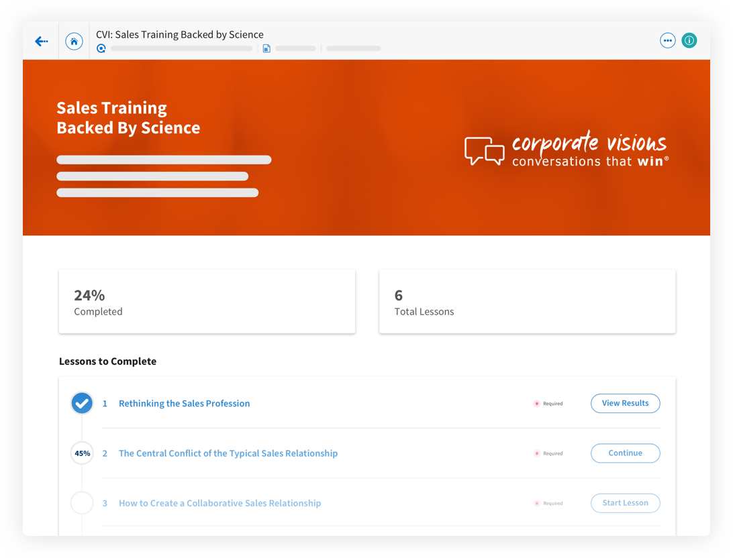This screenshot has height=560, width=733.
Task: Click the teal info icon
Action: coord(689,41)
